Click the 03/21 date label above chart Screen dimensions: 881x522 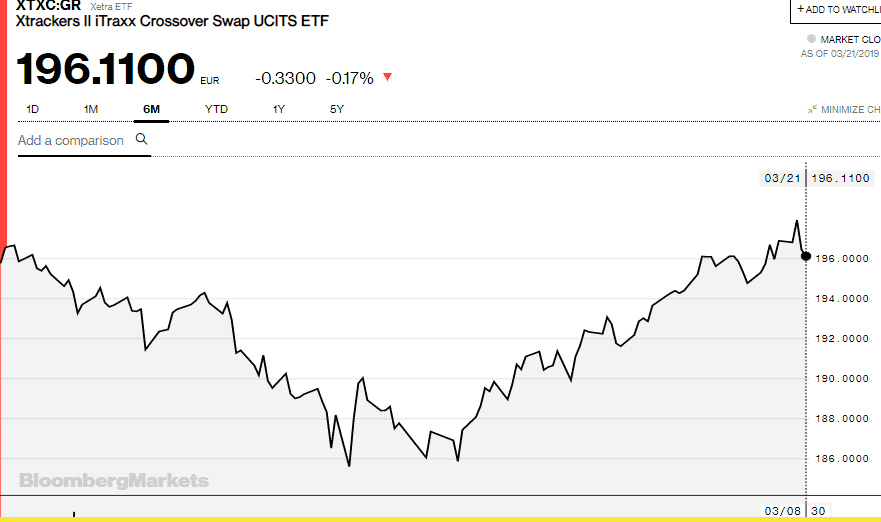(780, 178)
